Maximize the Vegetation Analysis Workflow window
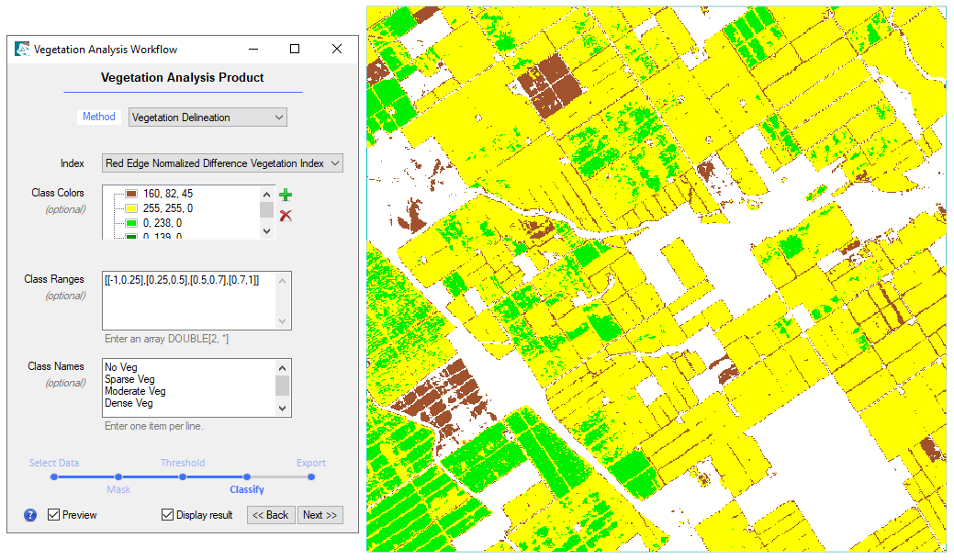 [x=295, y=50]
